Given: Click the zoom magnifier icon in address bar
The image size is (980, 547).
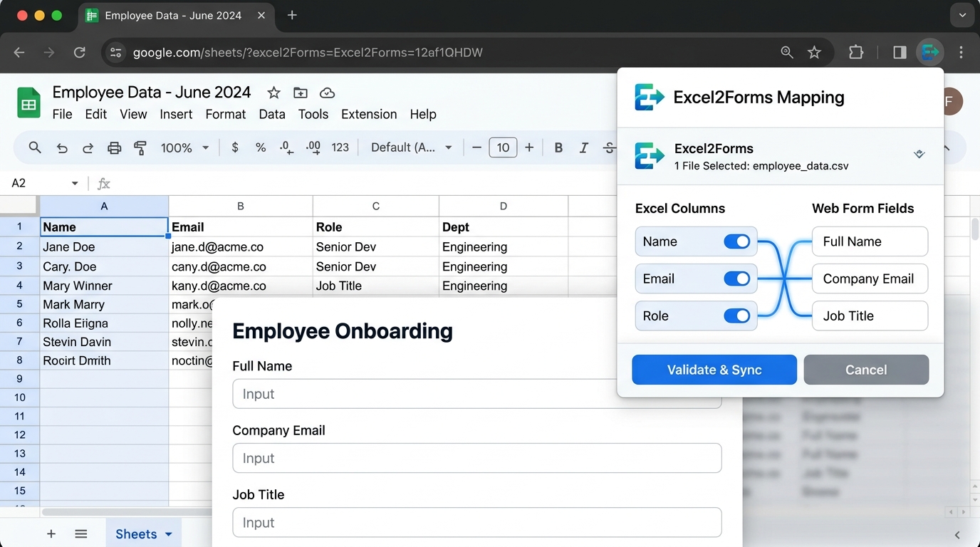Looking at the screenshot, I should point(787,52).
